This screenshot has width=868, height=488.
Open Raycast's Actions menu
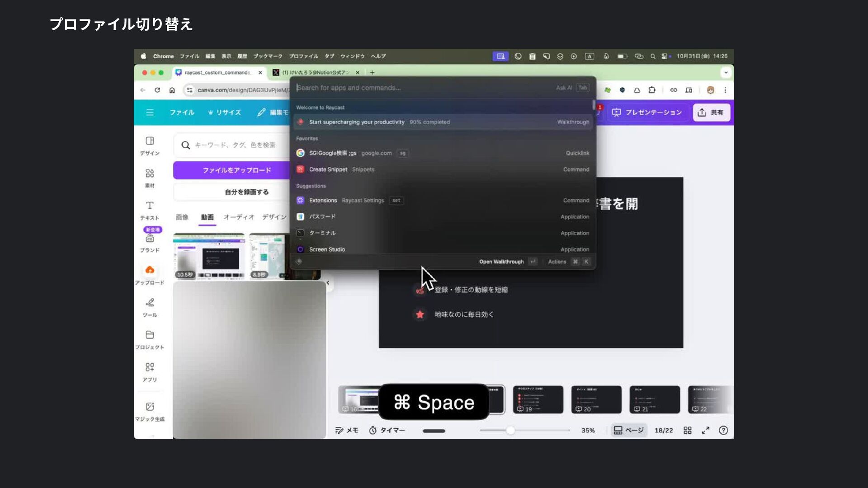pyautogui.click(x=568, y=262)
